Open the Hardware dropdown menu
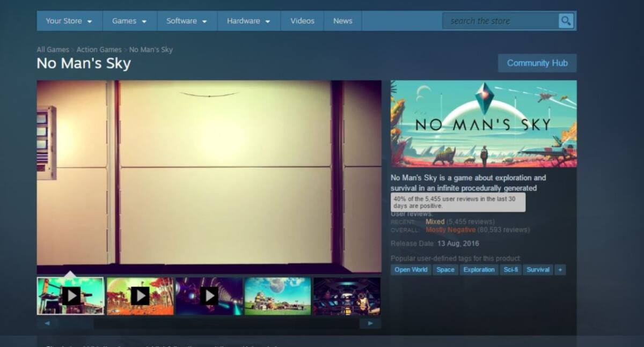The width and height of the screenshot is (644, 347). (x=248, y=21)
